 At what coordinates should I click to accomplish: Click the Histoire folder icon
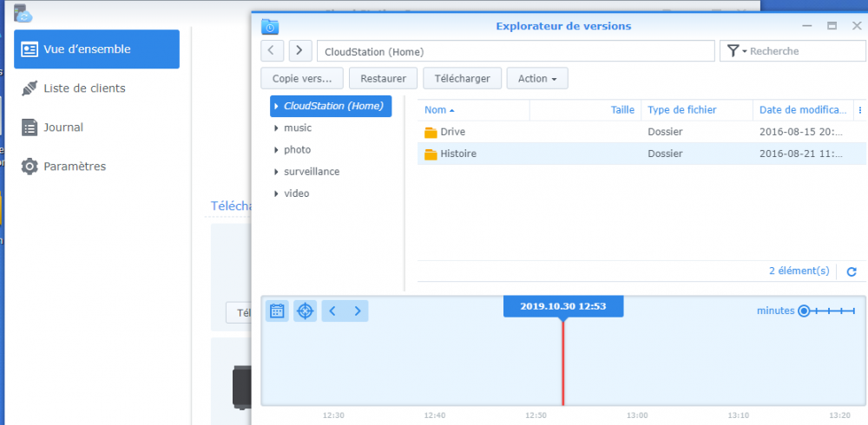click(x=431, y=154)
